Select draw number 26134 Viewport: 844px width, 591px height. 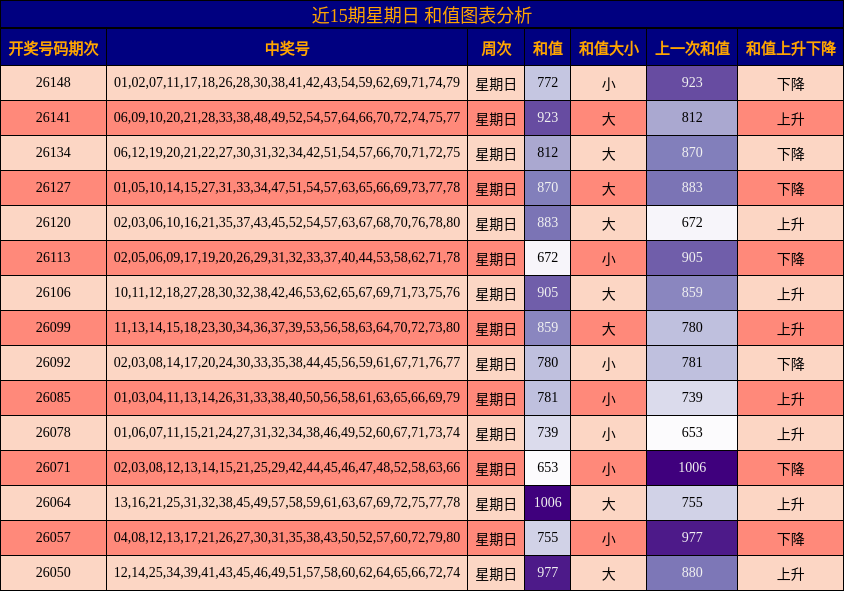click(53, 153)
